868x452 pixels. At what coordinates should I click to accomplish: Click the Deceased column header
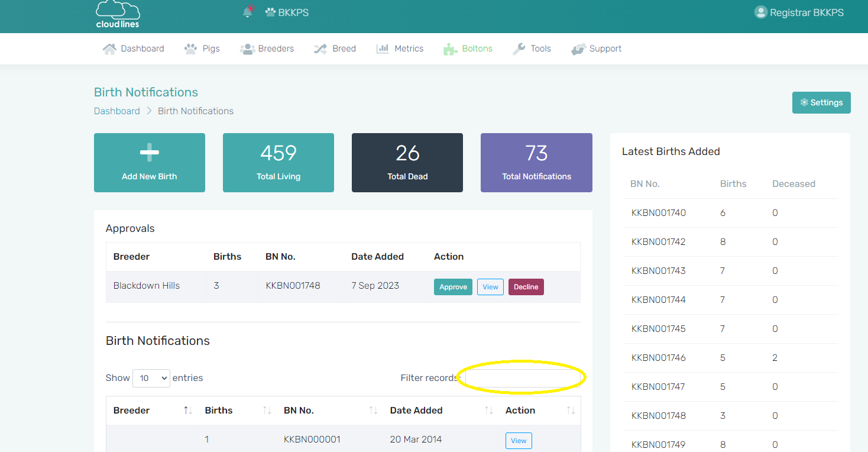click(793, 184)
